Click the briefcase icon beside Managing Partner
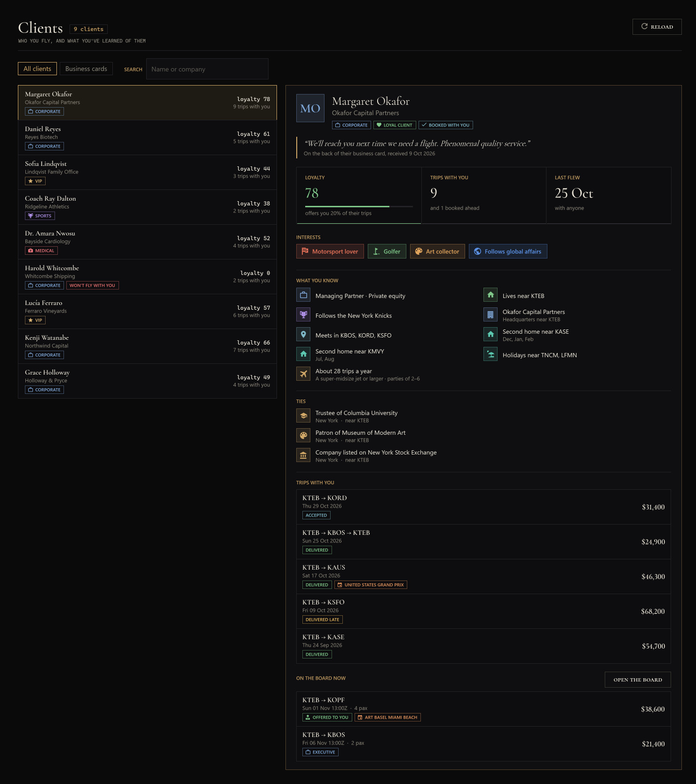The width and height of the screenshot is (696, 784). point(303,295)
